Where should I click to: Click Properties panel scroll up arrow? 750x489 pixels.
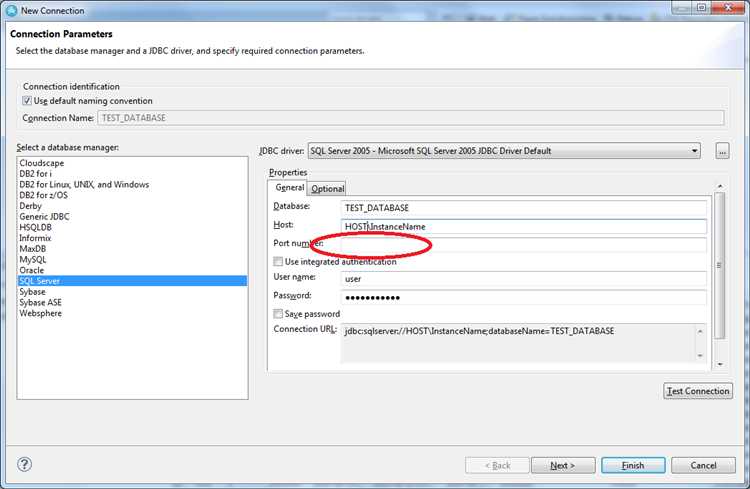point(720,186)
